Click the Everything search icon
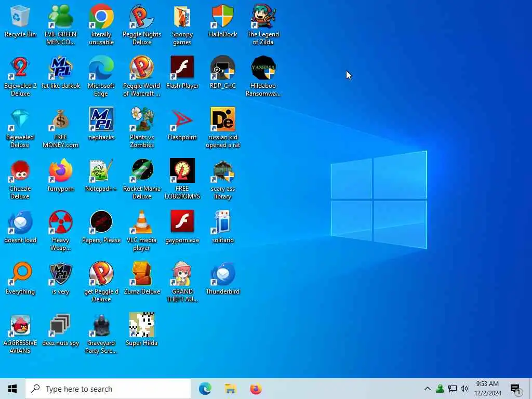 point(20,278)
